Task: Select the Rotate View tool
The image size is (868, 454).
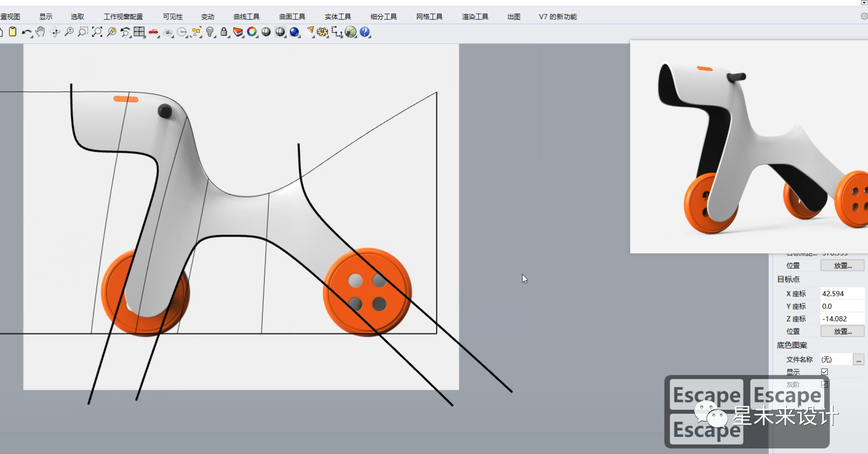Action: [55, 32]
